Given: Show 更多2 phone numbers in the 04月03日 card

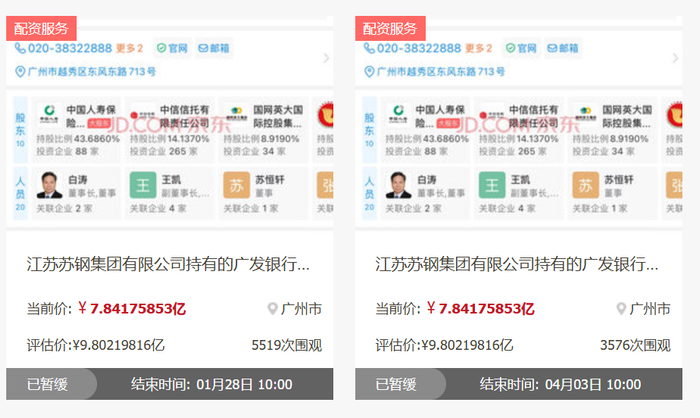Looking at the screenshot, I should [x=479, y=48].
